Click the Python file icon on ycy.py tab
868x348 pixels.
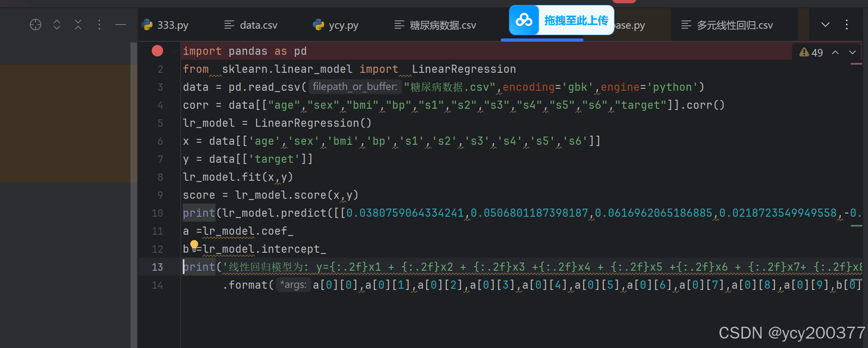pos(318,25)
